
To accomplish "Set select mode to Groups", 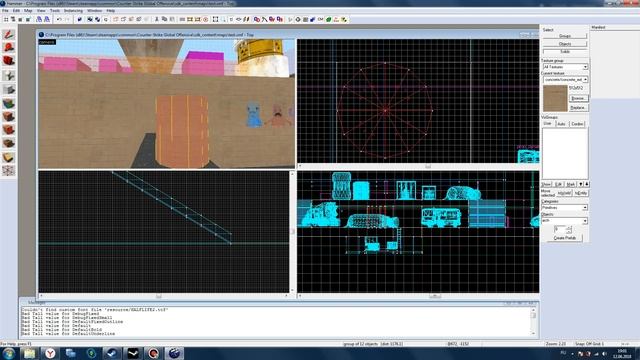I will [565, 36].
